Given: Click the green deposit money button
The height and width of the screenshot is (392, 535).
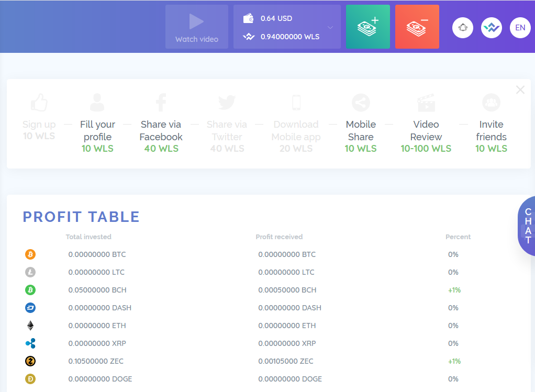Looking at the screenshot, I should click(x=368, y=27).
